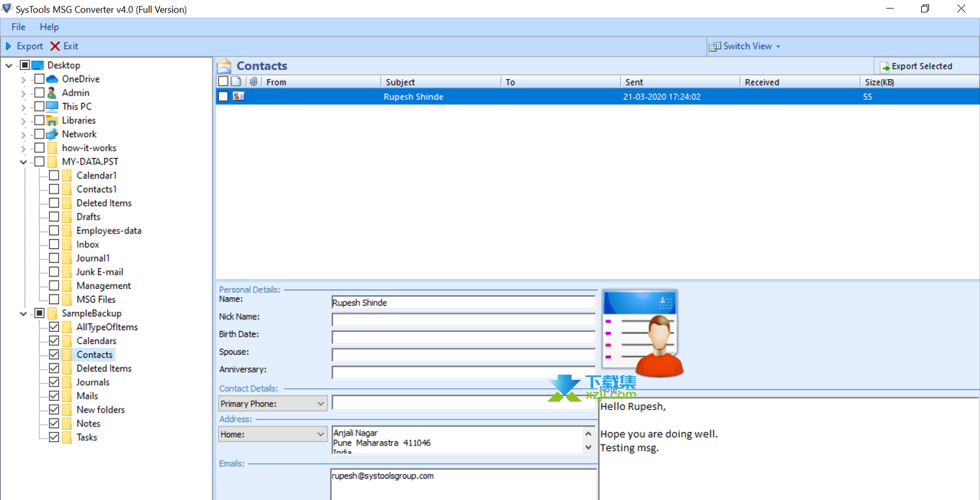980x500 pixels.
Task: Click the Admin user icon
Action: tap(52, 93)
